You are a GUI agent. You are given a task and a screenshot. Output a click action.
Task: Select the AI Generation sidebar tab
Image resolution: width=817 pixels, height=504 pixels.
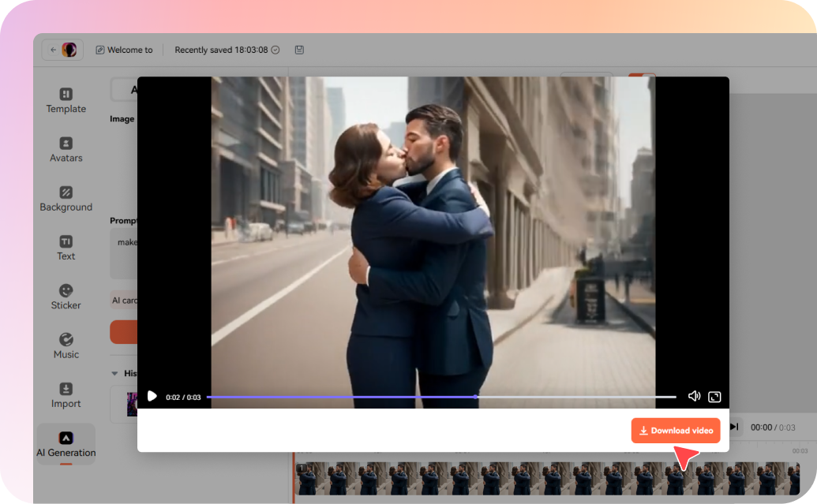[x=66, y=444]
